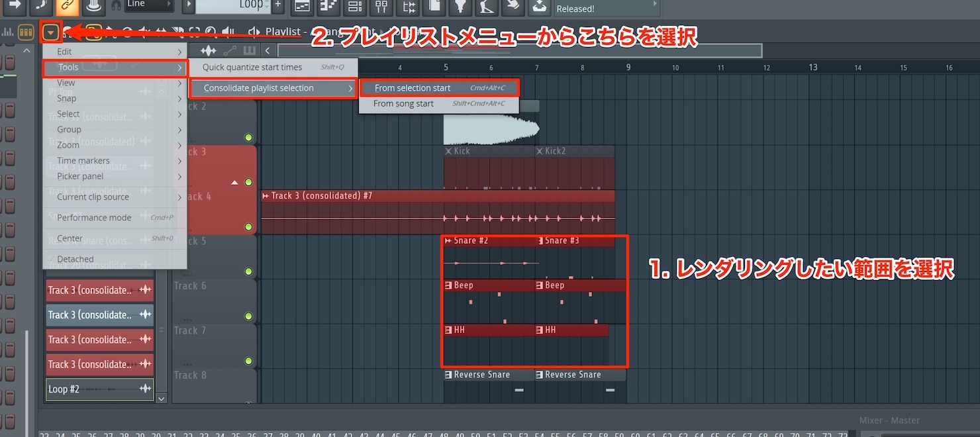980x437 pixels.
Task: Open the Playlist menu arrow button
Action: 51,32
